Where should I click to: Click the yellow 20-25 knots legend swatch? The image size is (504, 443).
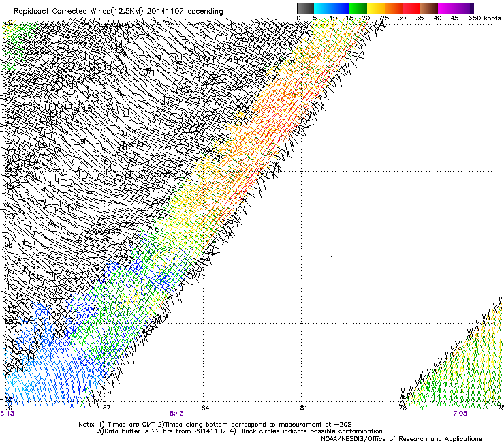pyautogui.click(x=376, y=8)
